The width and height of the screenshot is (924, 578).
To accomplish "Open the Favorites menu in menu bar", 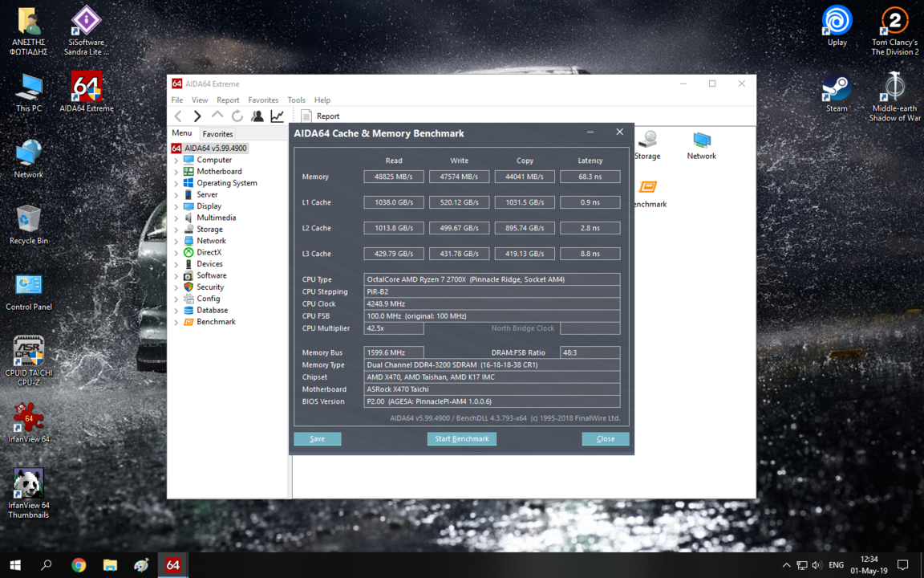I will pos(263,100).
